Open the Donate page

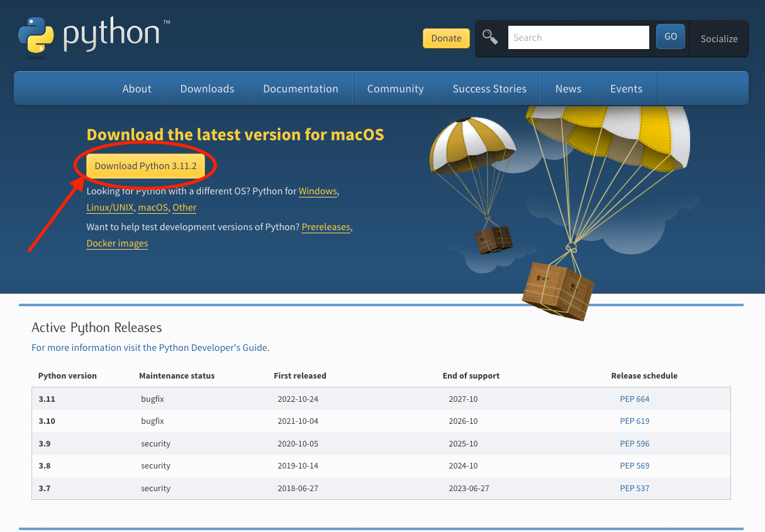coord(446,38)
